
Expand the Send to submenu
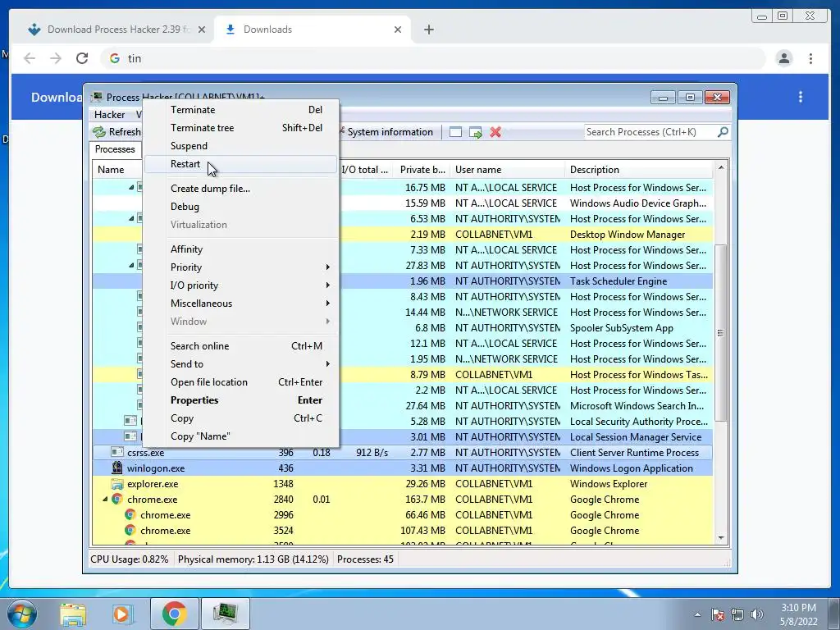tap(242, 364)
